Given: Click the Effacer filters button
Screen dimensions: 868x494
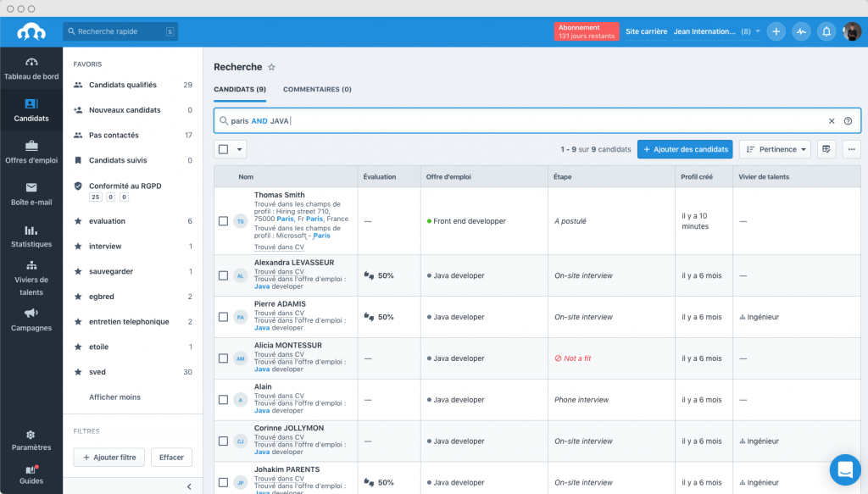Looking at the screenshot, I should pos(171,458).
